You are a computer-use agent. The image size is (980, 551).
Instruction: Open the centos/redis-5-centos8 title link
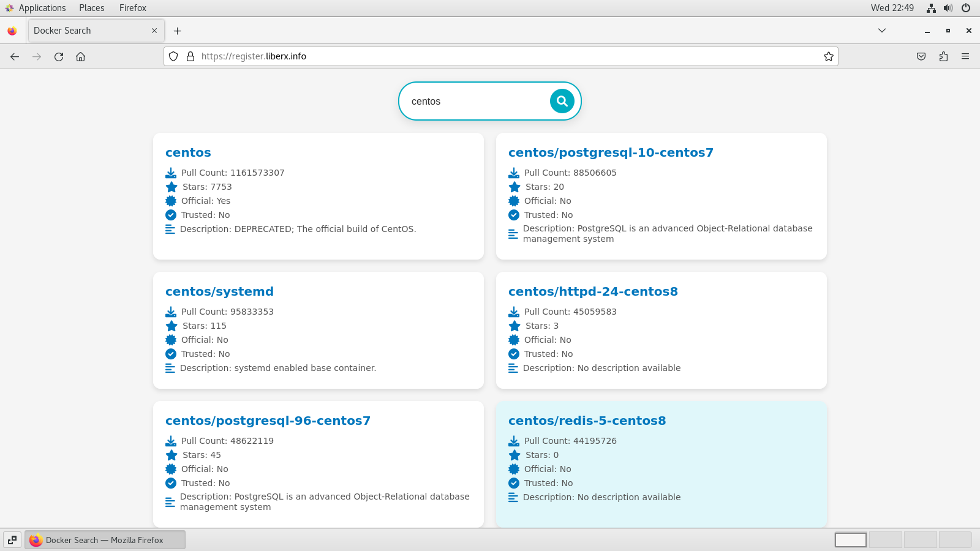tap(587, 421)
